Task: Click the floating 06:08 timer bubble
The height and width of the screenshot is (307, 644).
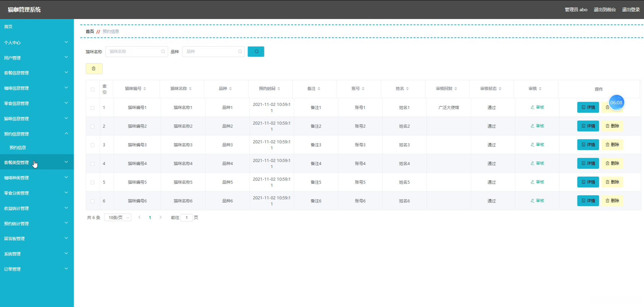Action: pos(616,103)
